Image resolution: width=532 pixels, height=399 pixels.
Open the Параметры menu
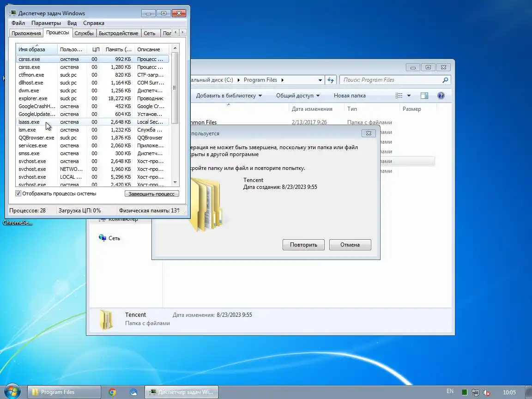point(46,23)
